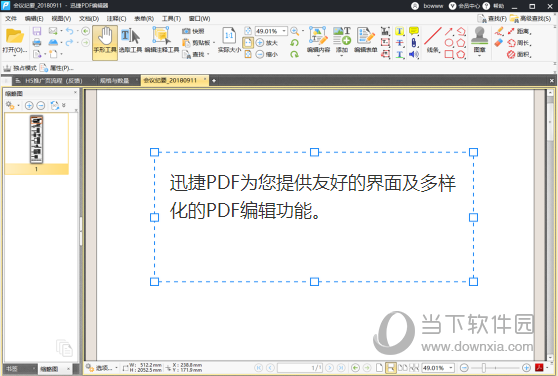Viewport: 558px width, 376px height.
Task: Select the eraser tool
Action: (x=499, y=43)
